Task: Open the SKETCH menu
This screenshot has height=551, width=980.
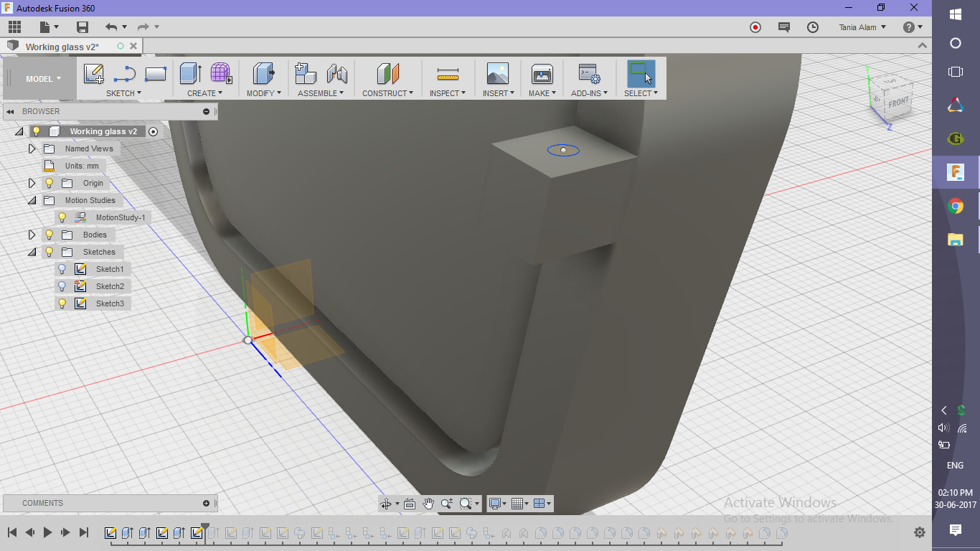Action: click(123, 93)
